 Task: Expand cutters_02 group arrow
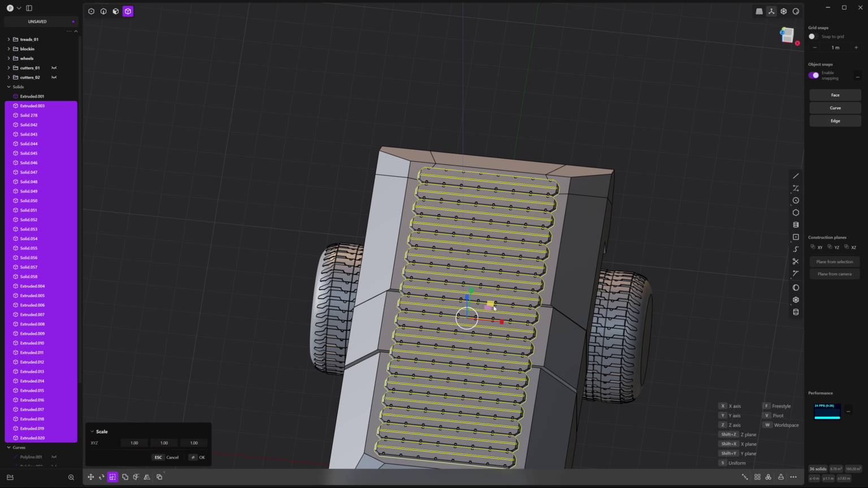point(8,77)
